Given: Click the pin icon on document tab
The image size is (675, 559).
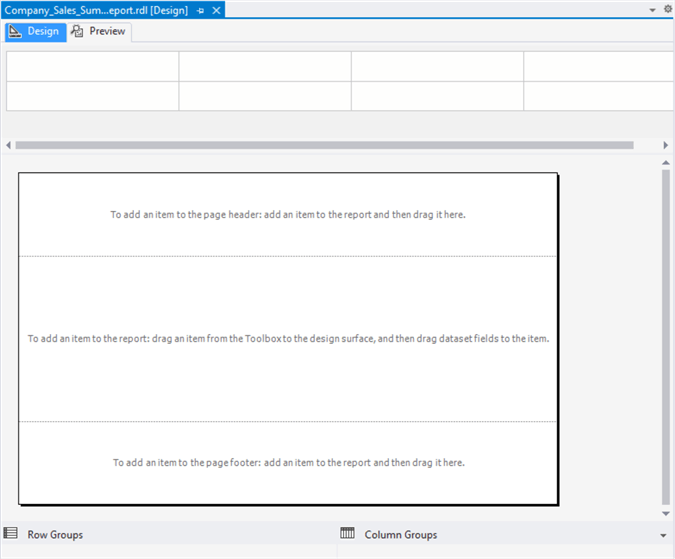Looking at the screenshot, I should click(200, 11).
